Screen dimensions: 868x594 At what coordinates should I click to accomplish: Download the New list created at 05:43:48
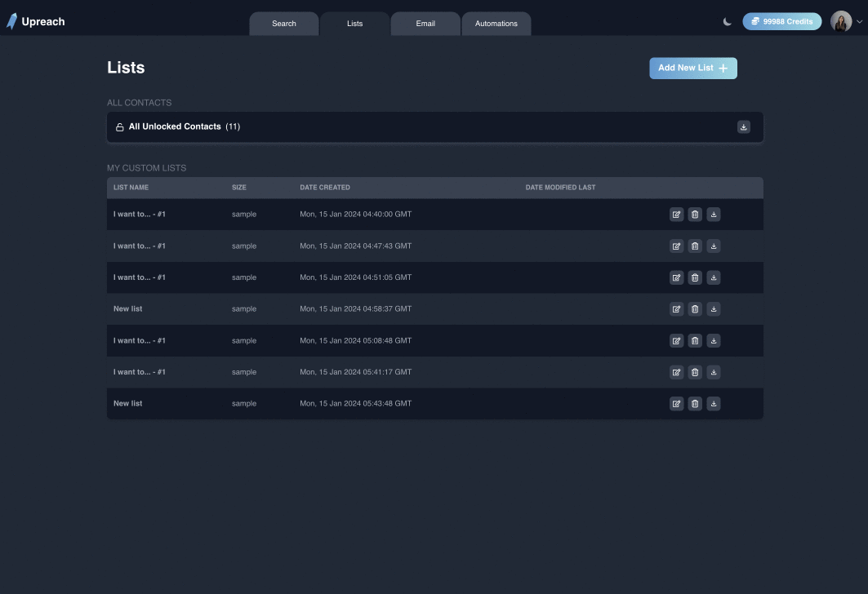714,404
